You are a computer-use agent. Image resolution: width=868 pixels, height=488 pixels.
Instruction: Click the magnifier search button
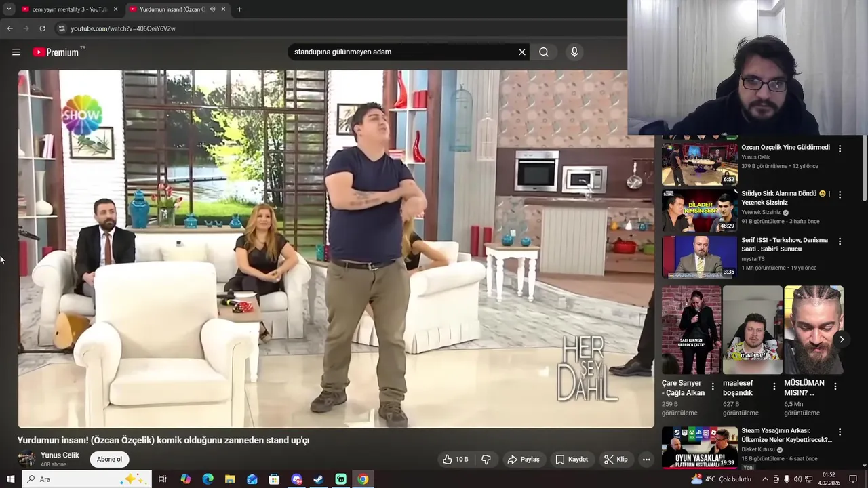[544, 52]
